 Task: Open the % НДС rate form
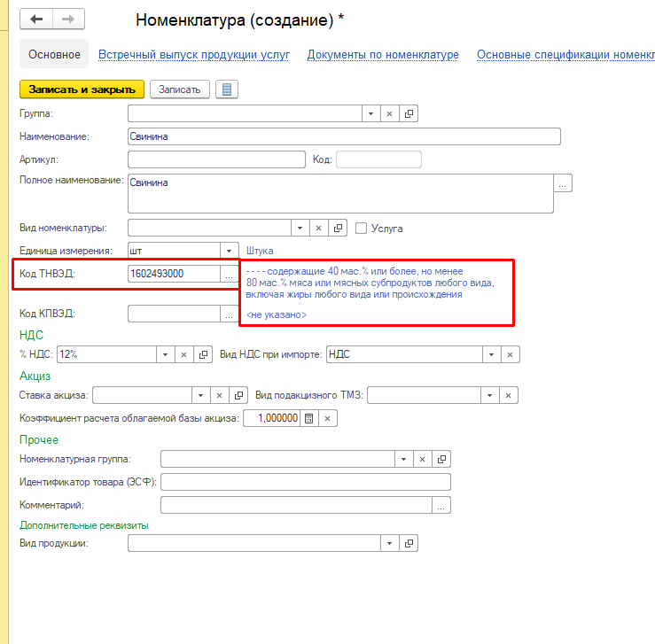coord(203,354)
